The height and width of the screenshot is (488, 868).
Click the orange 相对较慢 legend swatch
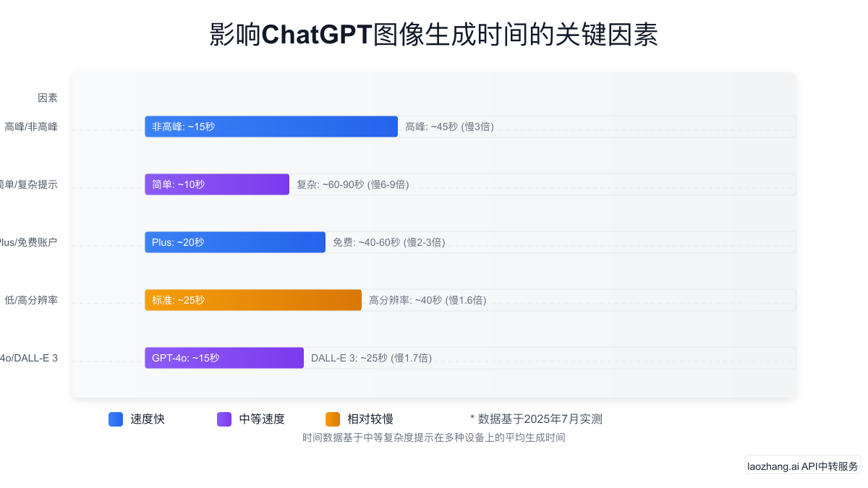click(x=333, y=419)
